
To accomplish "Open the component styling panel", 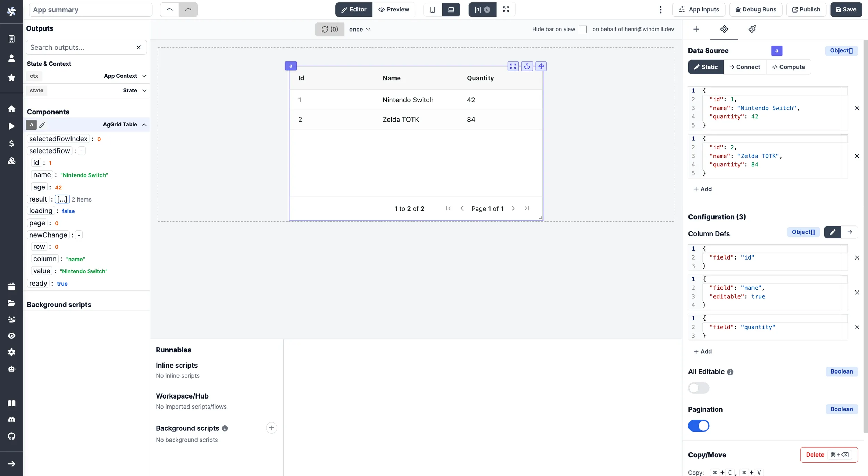I will (752, 30).
